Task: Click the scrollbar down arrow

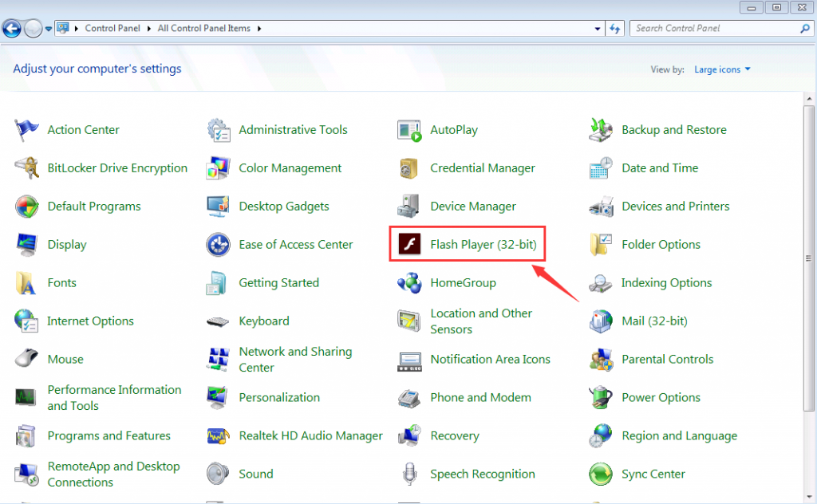Action: [x=809, y=497]
